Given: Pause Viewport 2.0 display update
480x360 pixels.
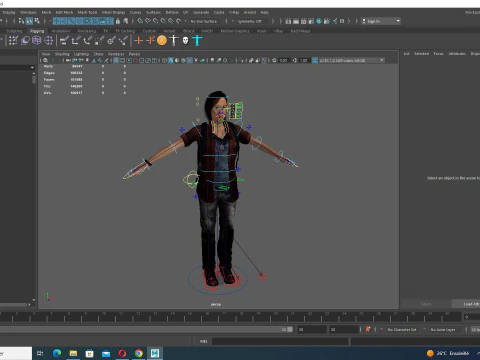Looking at the screenshot, I should click(x=342, y=21).
